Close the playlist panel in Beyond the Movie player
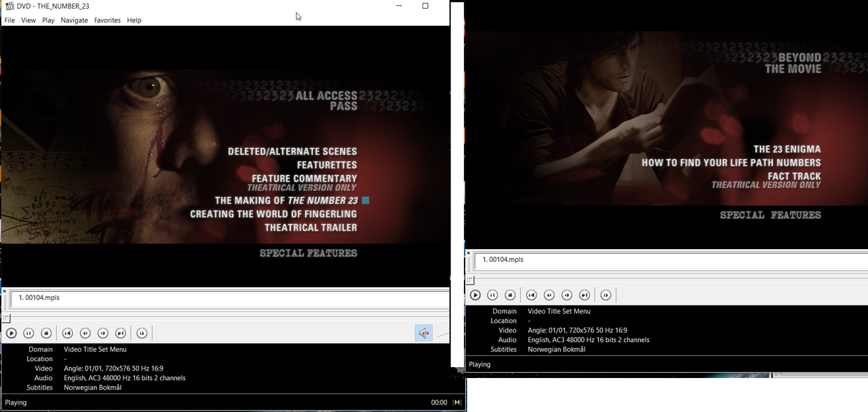Image resolution: width=868 pixels, height=412 pixels. (x=468, y=253)
